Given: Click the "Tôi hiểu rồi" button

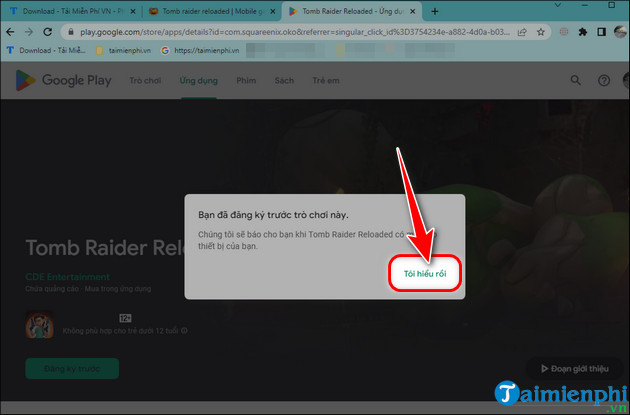Looking at the screenshot, I should [424, 273].
